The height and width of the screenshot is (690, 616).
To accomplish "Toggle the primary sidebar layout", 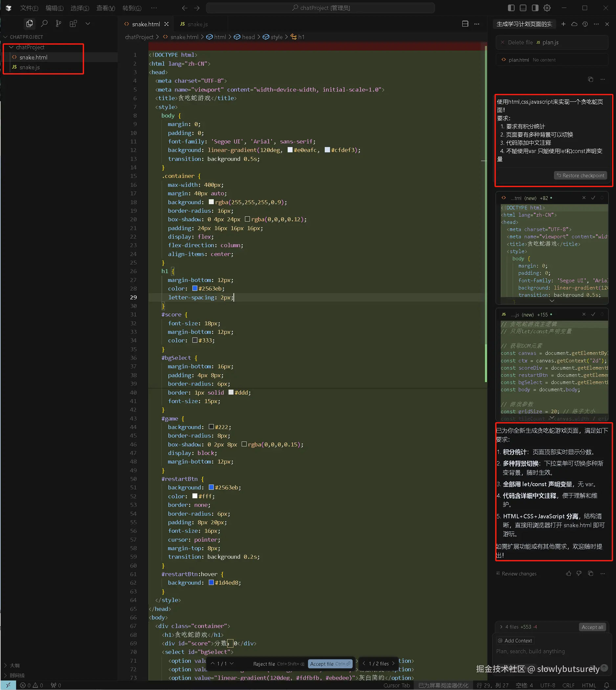I will point(511,8).
